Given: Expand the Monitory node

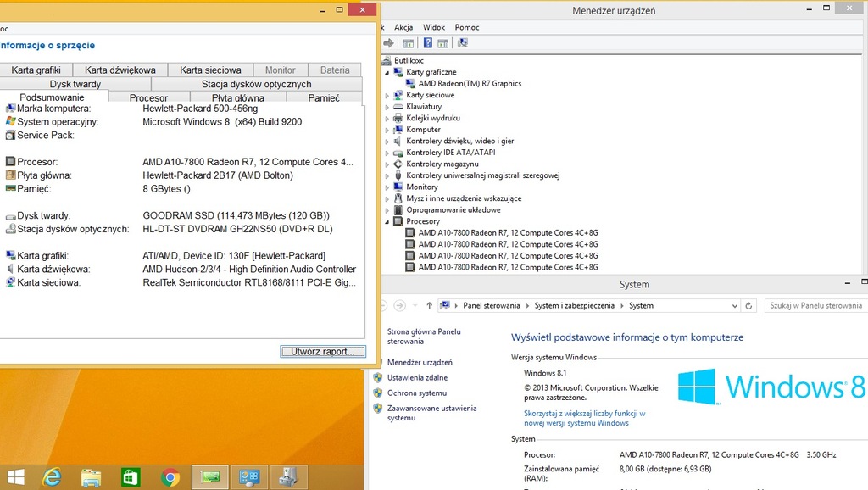Looking at the screenshot, I should click(x=387, y=187).
